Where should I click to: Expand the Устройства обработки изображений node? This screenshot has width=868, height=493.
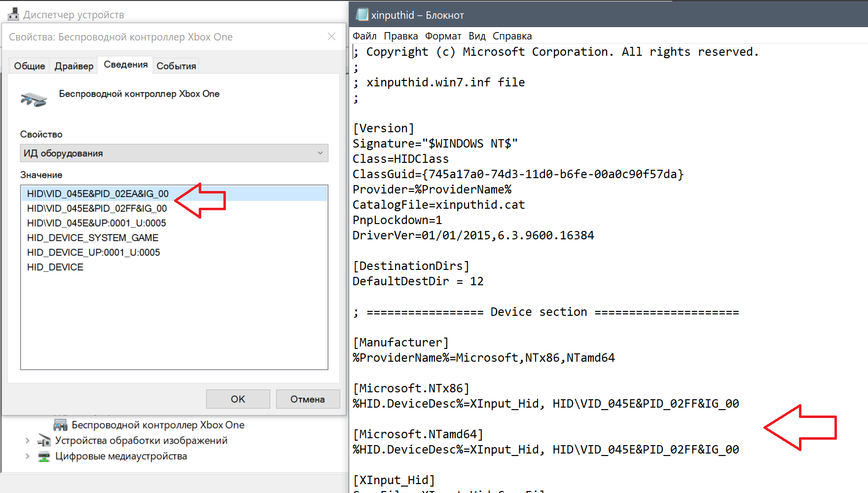pyautogui.click(x=28, y=441)
